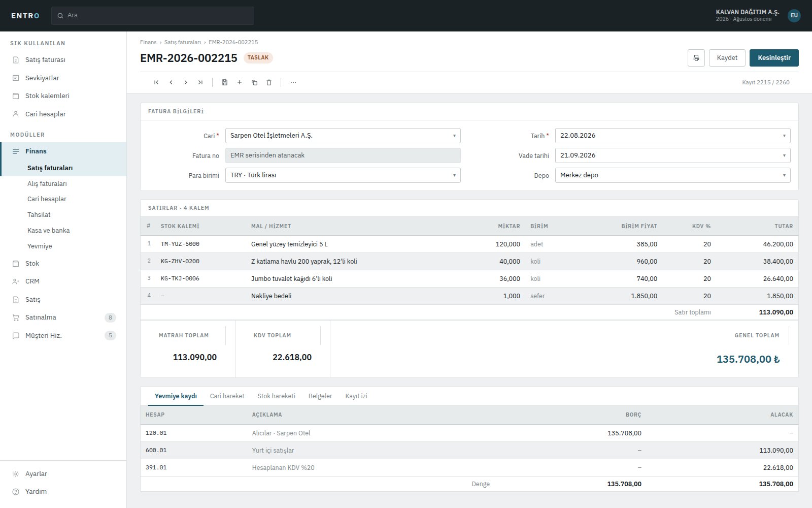
Task: Open Alış faturaları submenu
Action: (x=63, y=183)
